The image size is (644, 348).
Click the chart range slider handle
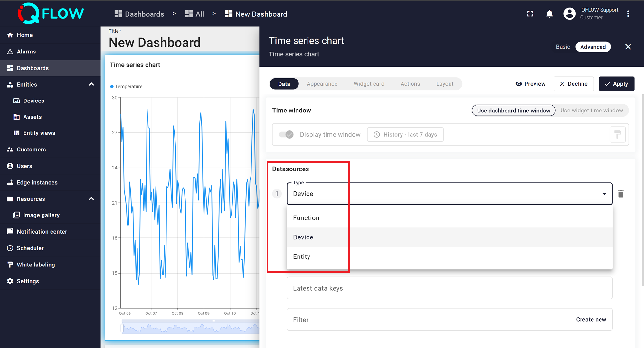point(122,328)
